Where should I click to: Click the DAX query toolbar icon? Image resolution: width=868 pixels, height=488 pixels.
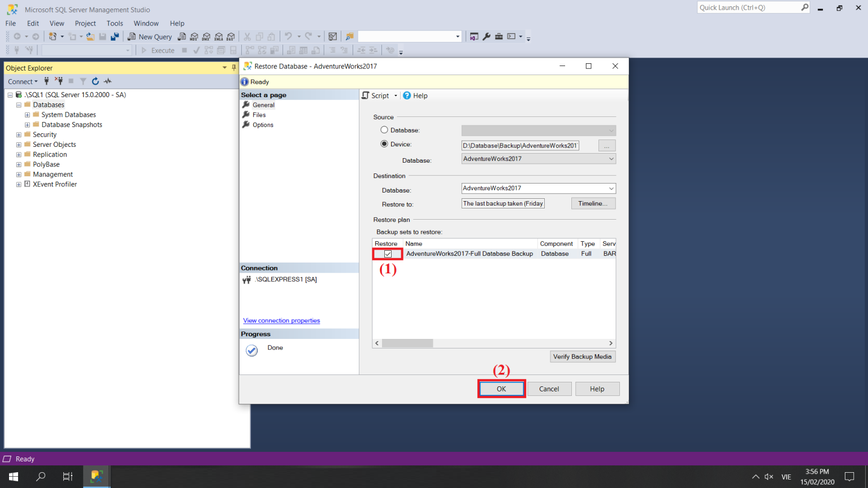(x=231, y=36)
